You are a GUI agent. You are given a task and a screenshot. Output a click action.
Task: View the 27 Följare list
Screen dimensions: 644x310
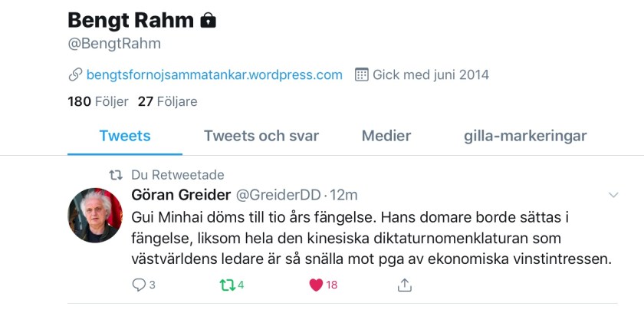click(167, 101)
